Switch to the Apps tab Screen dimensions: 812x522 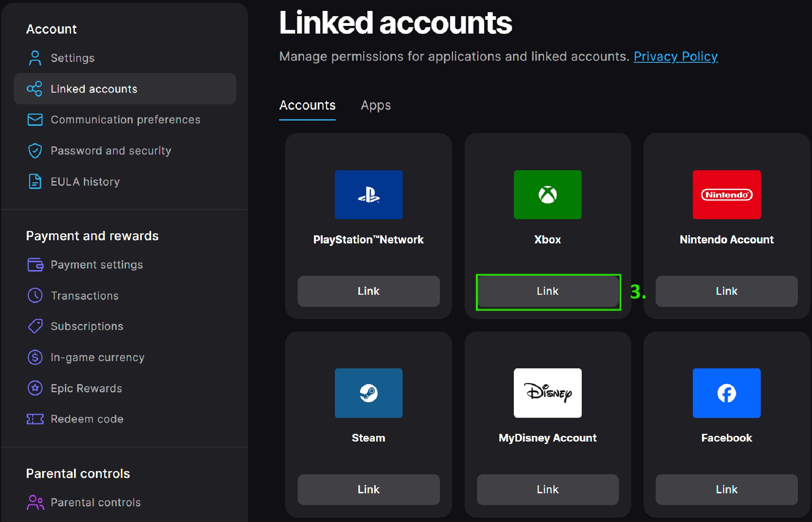click(x=375, y=105)
